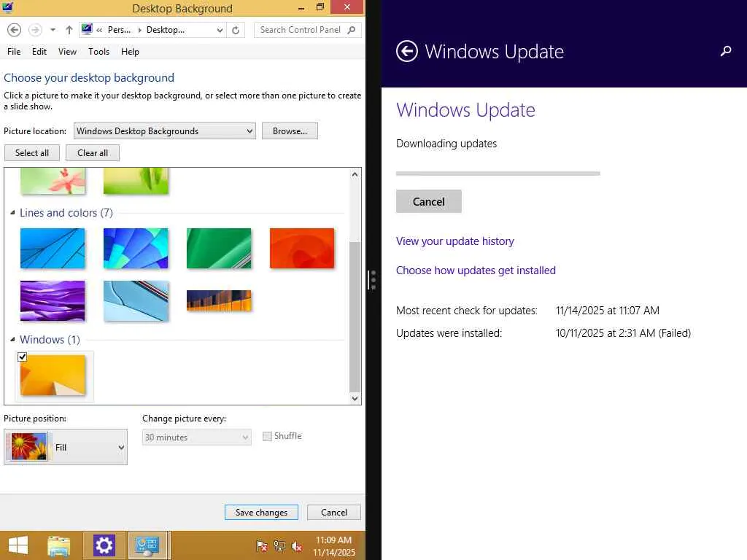Open the File menu
The height and width of the screenshot is (560, 747).
pos(14,52)
